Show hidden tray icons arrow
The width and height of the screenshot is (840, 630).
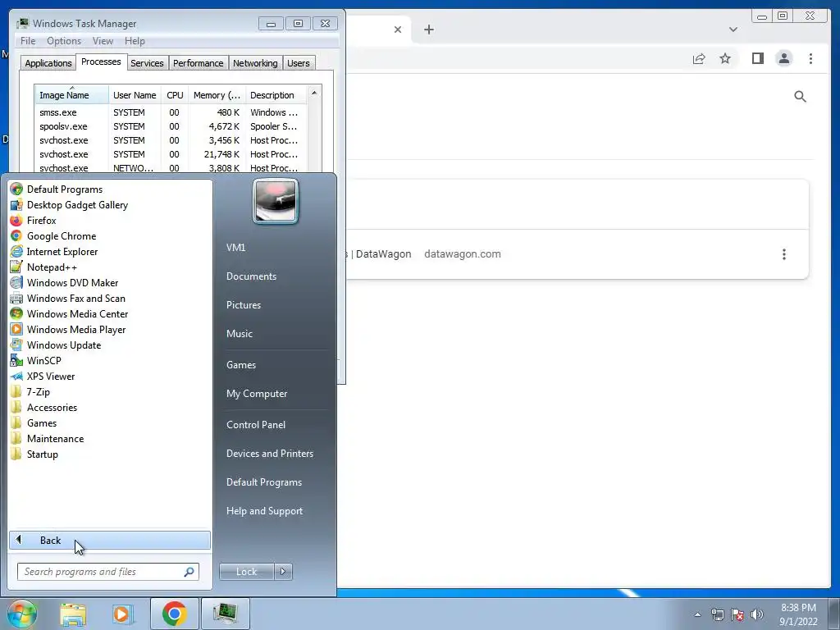[x=697, y=614]
